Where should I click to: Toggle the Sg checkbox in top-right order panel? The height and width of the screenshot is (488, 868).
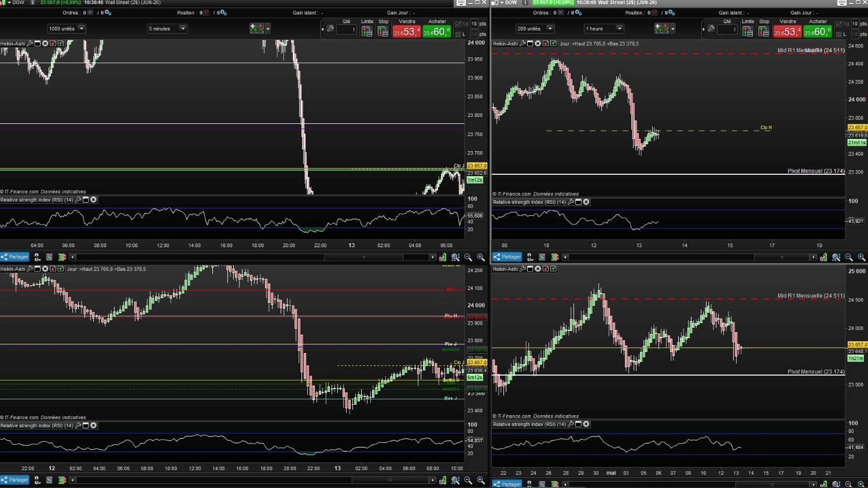pyautogui.click(x=839, y=24)
